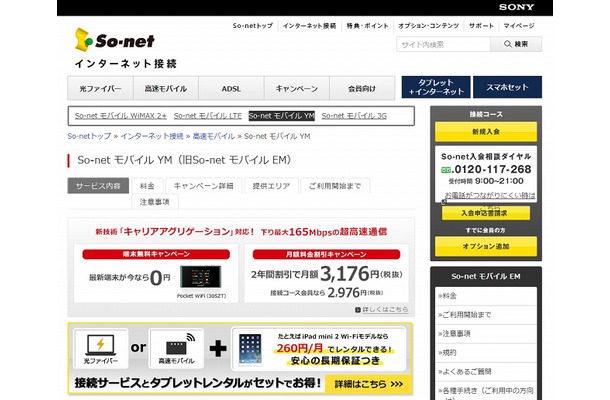This screenshot has height=400, width=610.
Task: Click the タブレット+インターネット button
Action: click(x=436, y=87)
